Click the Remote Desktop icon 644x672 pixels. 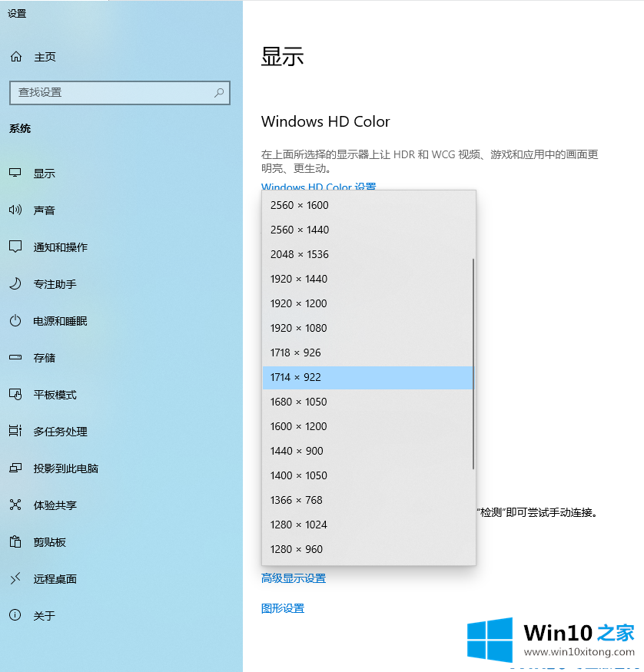point(15,578)
